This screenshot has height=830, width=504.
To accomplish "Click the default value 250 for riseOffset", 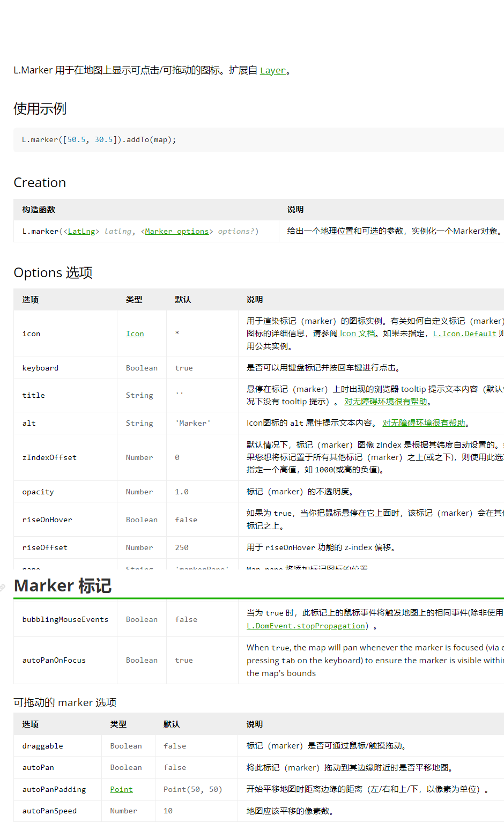I will [x=182, y=547].
